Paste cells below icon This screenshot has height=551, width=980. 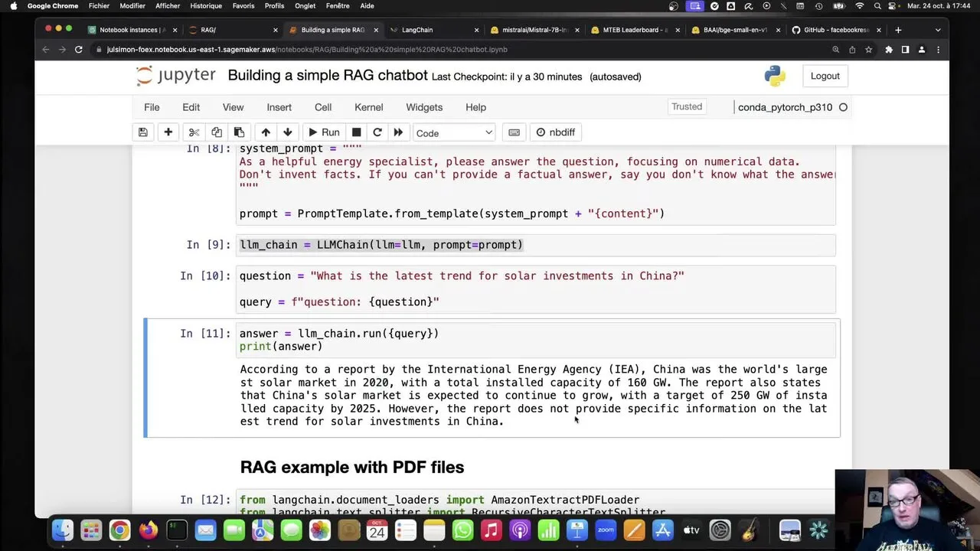(239, 132)
